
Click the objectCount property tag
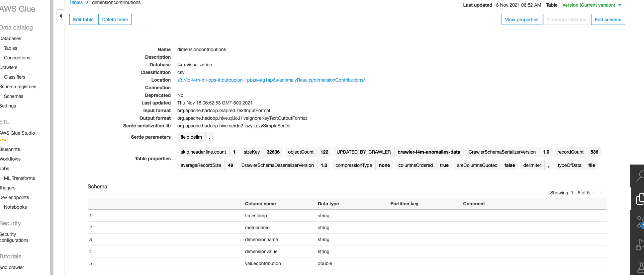click(x=308, y=152)
